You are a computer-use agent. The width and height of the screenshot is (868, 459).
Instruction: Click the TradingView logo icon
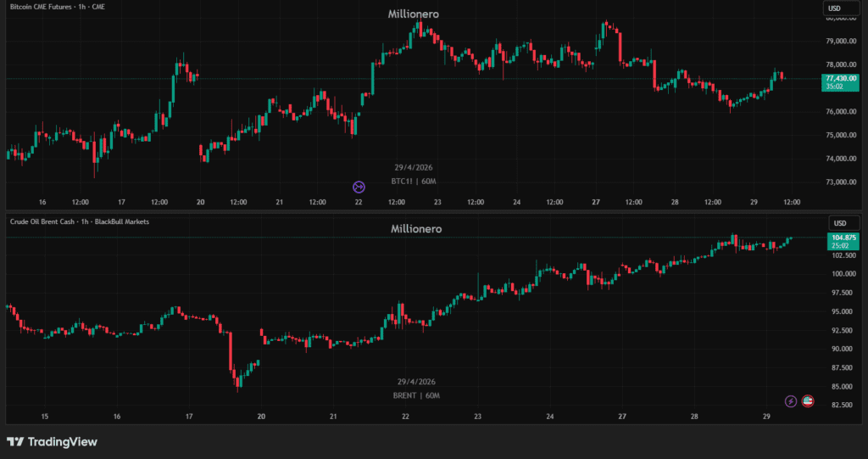coord(14,442)
